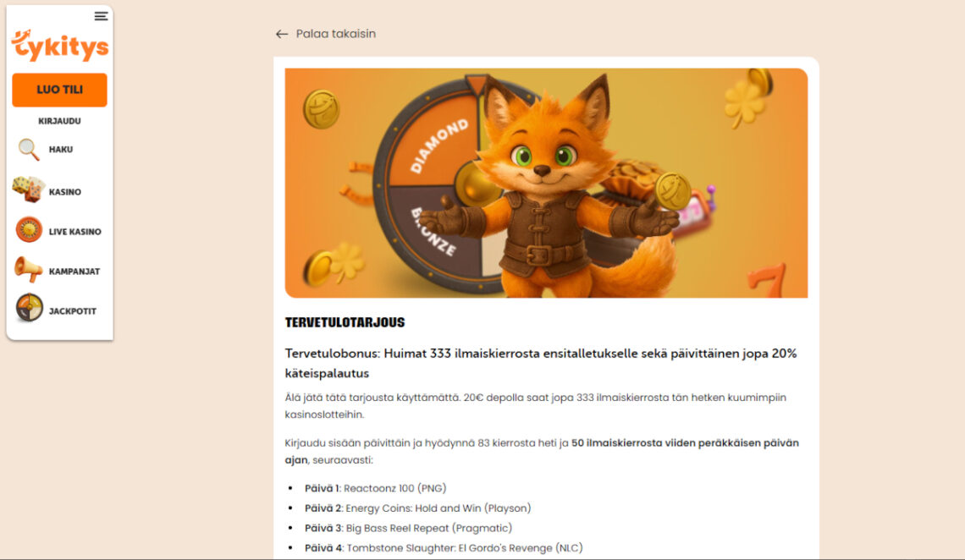
Task: Click the Tervetulotarjous heading
Action: [x=345, y=322]
